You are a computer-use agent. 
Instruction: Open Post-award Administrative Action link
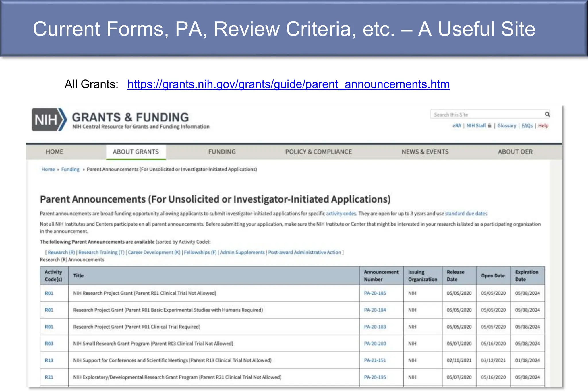pos(305,252)
